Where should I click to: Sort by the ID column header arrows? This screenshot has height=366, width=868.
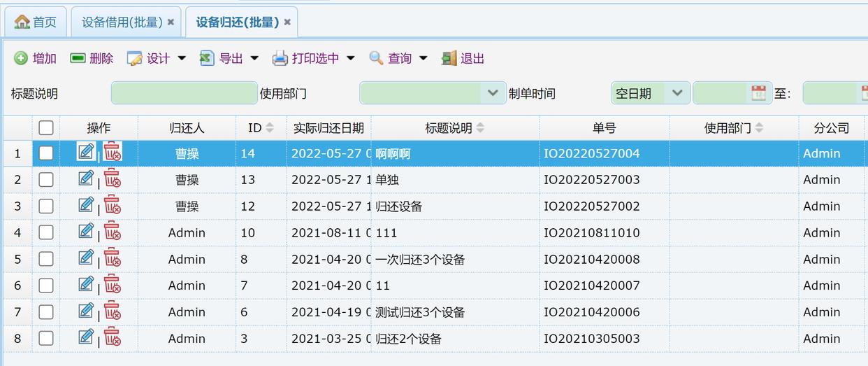(270, 128)
